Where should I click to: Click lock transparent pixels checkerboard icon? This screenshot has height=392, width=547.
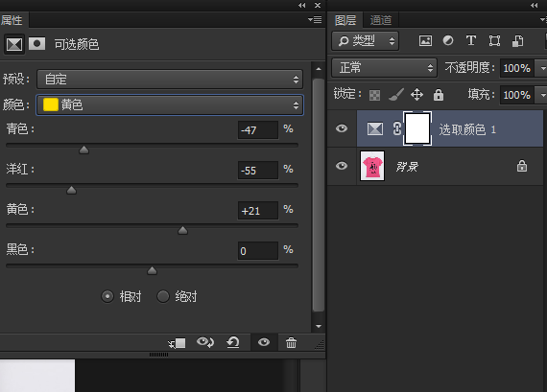374,95
